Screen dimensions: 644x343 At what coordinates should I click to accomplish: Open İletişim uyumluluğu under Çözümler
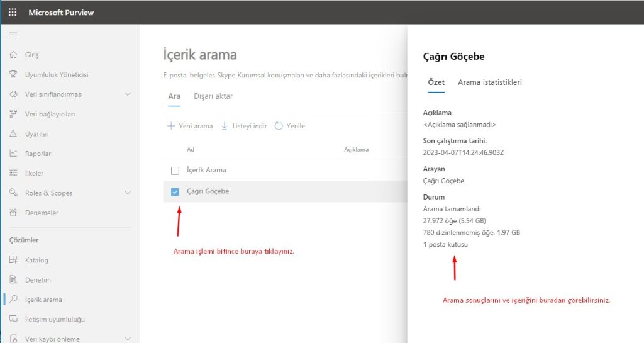(x=55, y=319)
